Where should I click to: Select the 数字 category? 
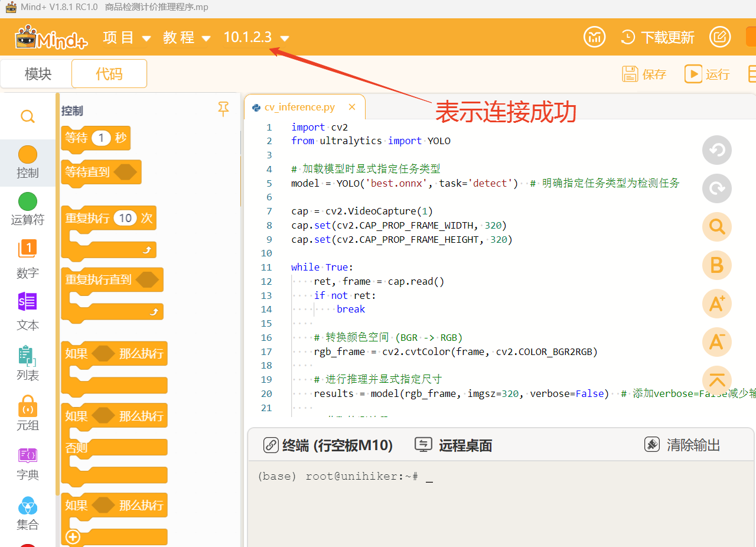[x=28, y=260]
